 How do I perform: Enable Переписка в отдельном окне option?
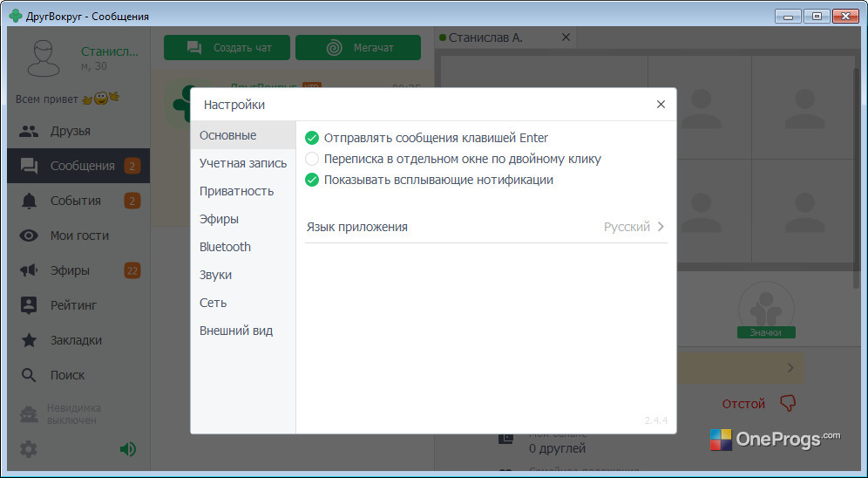(x=312, y=159)
